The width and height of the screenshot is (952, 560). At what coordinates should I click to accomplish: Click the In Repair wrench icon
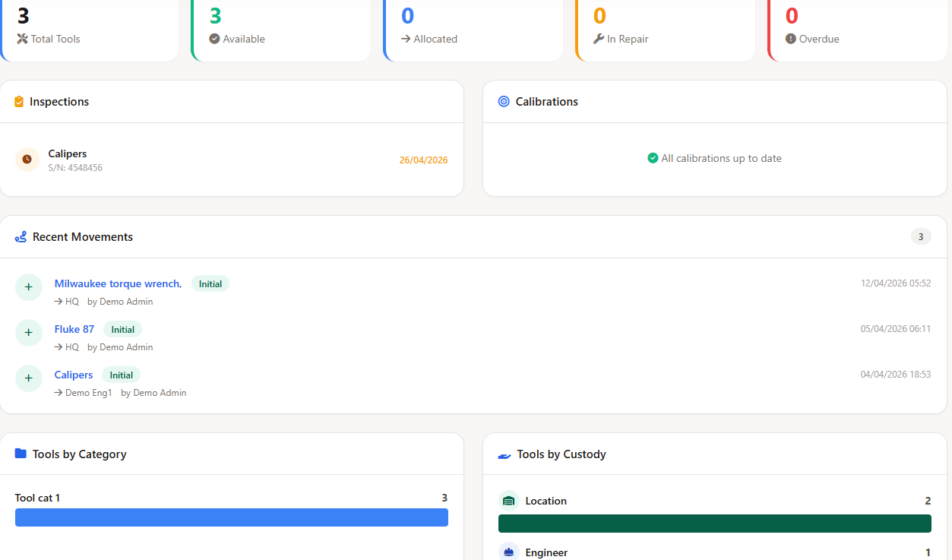point(599,39)
